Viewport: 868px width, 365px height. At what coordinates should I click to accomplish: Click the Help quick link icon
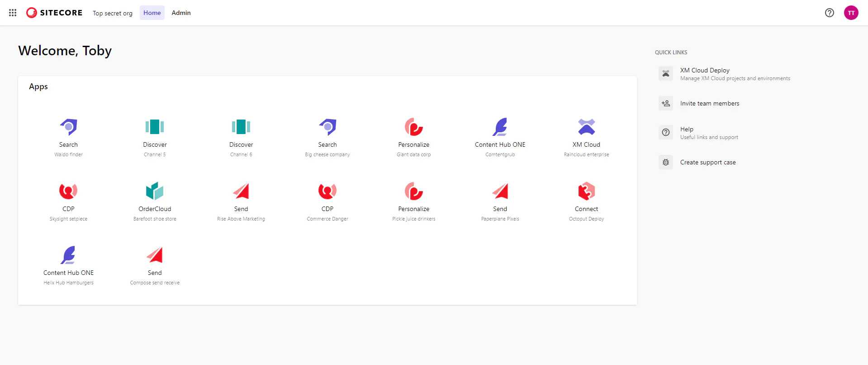point(666,132)
